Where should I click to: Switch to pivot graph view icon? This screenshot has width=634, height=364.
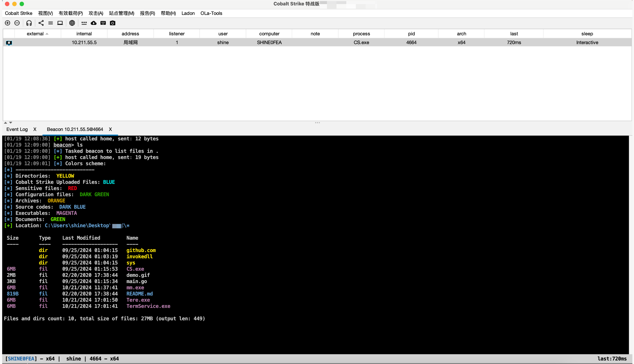tap(41, 23)
